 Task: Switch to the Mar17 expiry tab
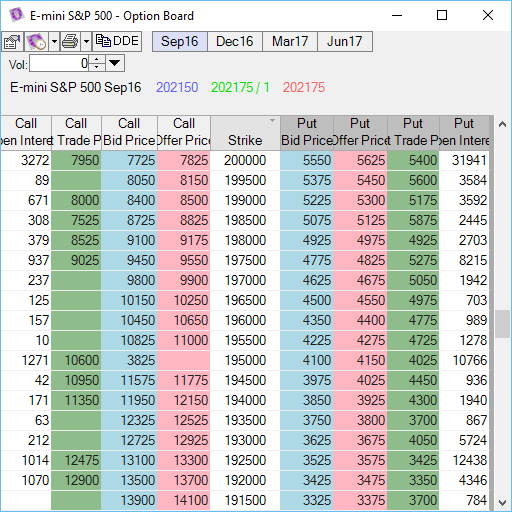point(290,42)
